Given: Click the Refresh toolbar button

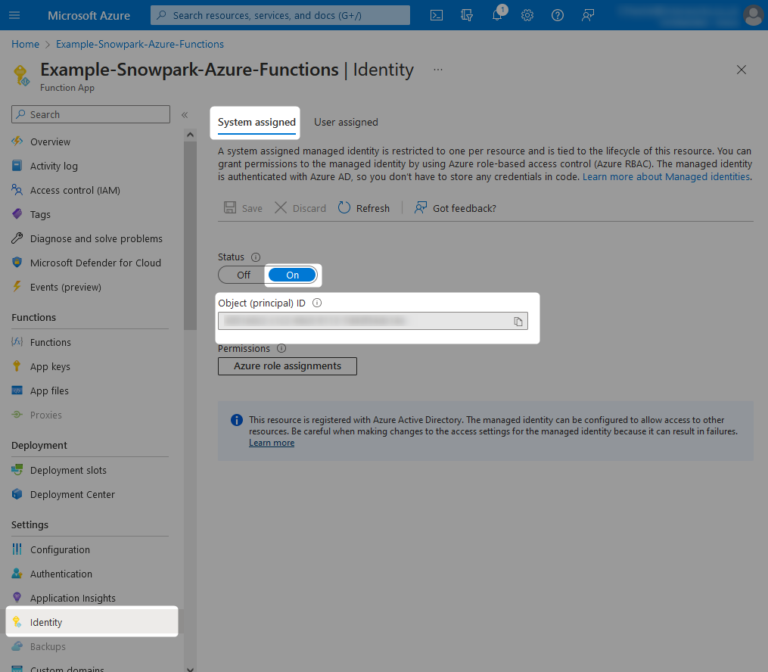Looking at the screenshot, I should 364,208.
